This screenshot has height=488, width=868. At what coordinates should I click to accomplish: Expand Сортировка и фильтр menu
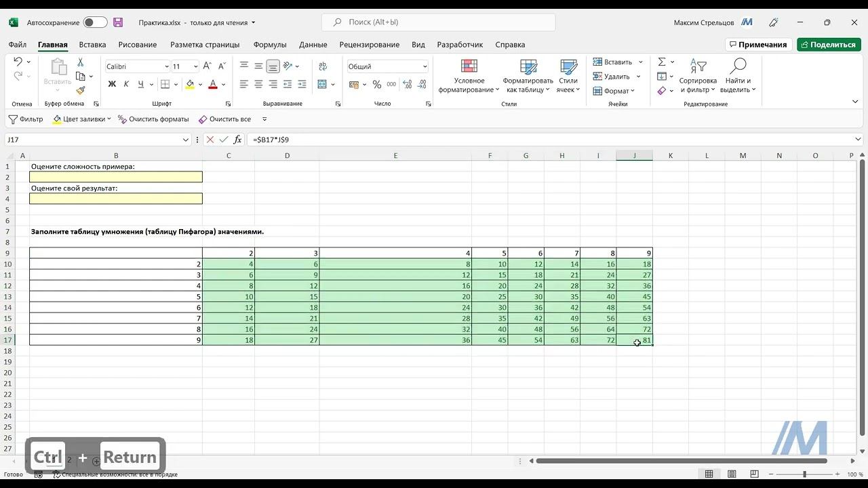(x=698, y=76)
